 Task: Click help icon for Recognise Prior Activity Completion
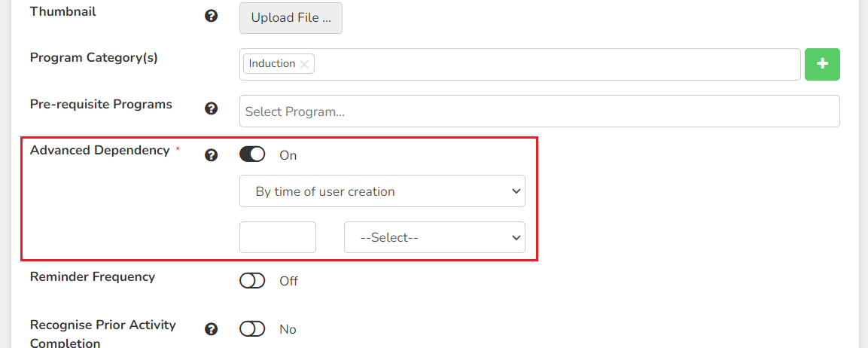[x=210, y=330]
